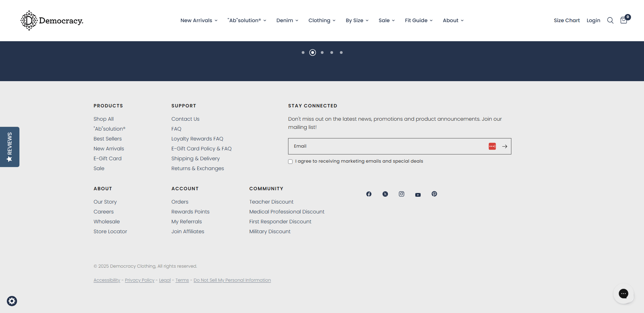The image size is (644, 313).
Task: Expand the New Arrivals dropdown menu
Action: 199,20
